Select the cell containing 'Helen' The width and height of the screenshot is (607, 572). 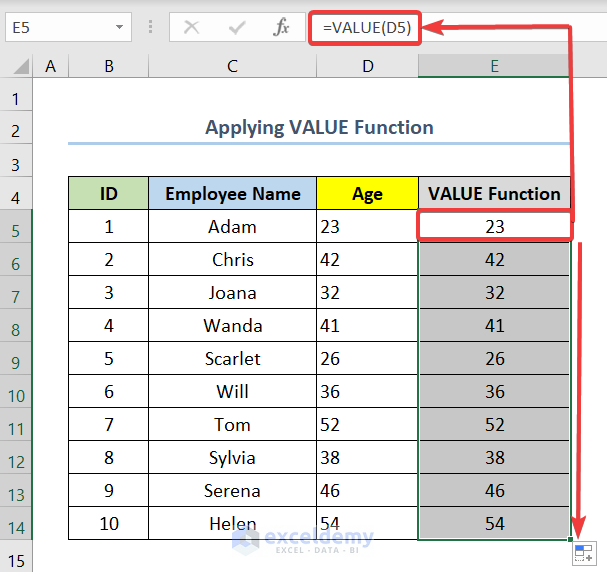[232, 523]
